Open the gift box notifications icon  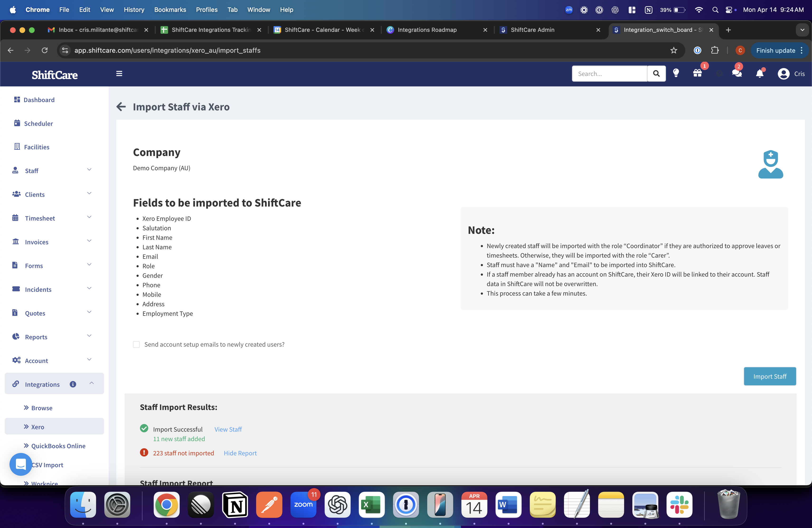(x=697, y=73)
